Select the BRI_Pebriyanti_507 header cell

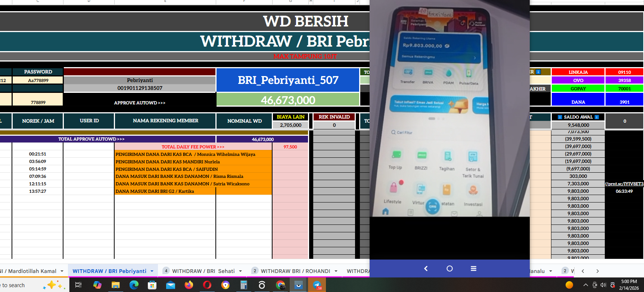pyautogui.click(x=288, y=80)
